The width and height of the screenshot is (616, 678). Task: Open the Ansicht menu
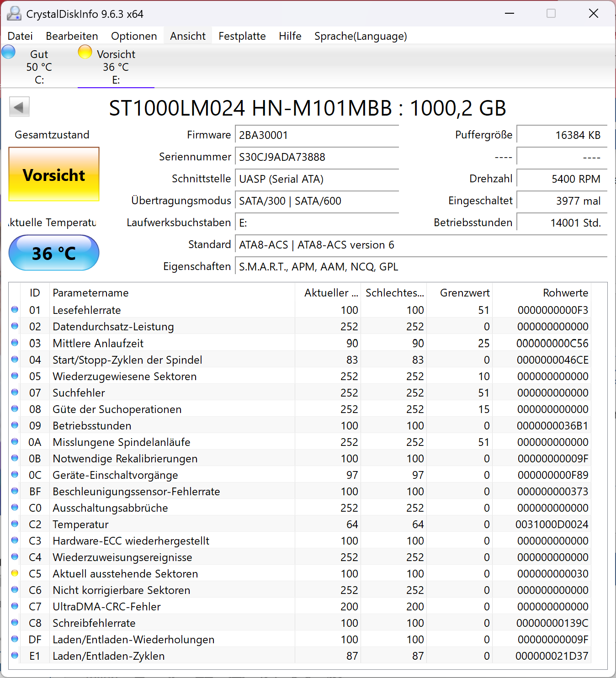coord(188,36)
